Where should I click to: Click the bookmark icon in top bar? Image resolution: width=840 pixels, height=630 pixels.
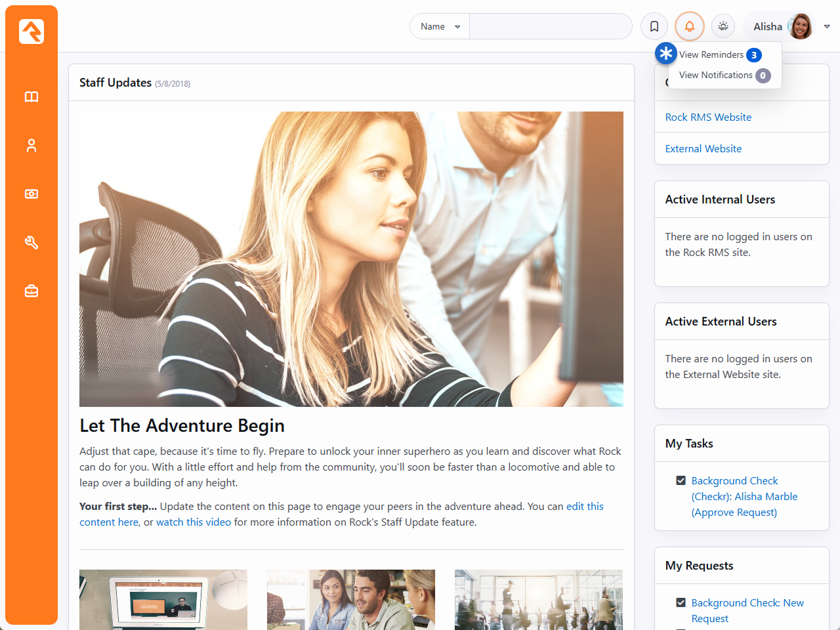pos(654,27)
